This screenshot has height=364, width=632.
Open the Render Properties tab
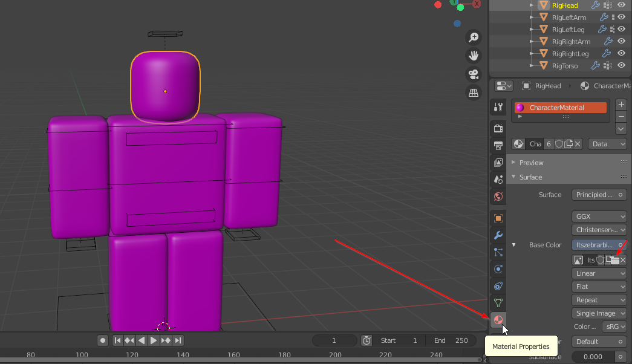(498, 129)
